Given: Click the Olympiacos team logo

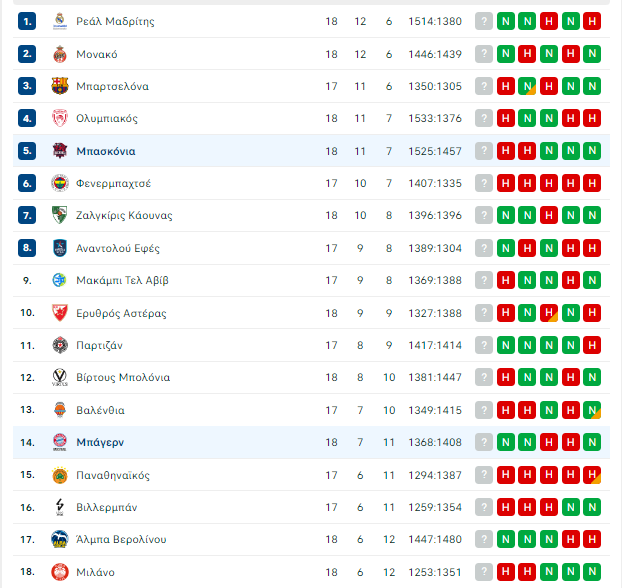Looking at the screenshot, I should pos(60,118).
